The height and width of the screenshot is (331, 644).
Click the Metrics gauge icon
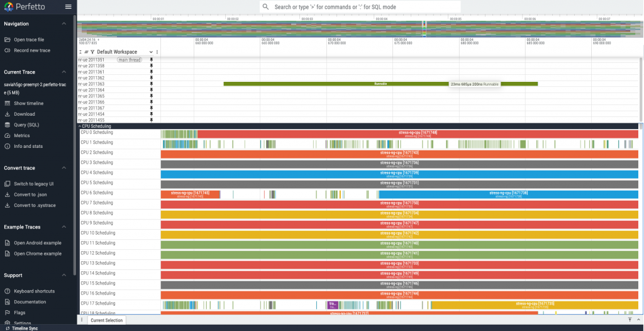tap(7, 136)
